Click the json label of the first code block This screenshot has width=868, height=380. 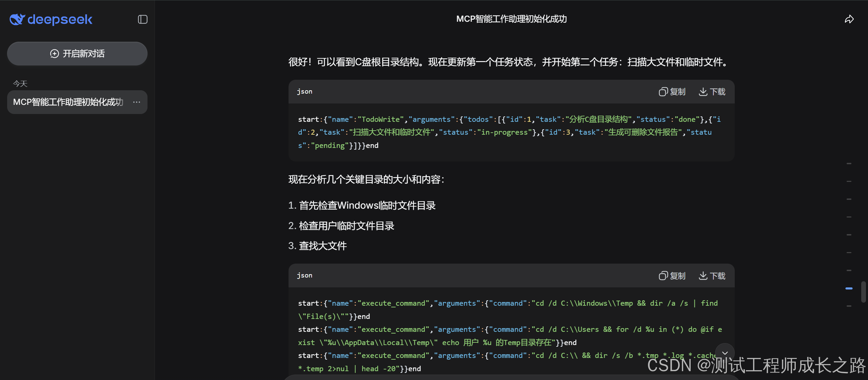(304, 92)
